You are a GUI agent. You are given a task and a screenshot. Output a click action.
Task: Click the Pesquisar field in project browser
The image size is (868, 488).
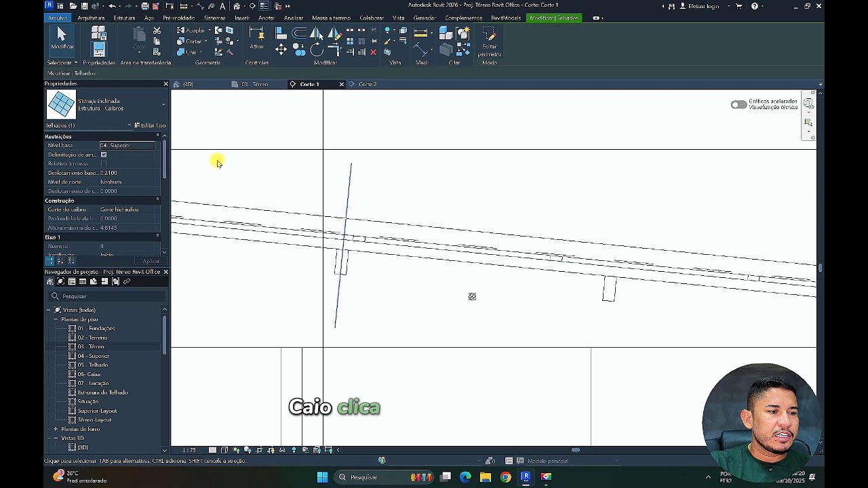pos(105,296)
